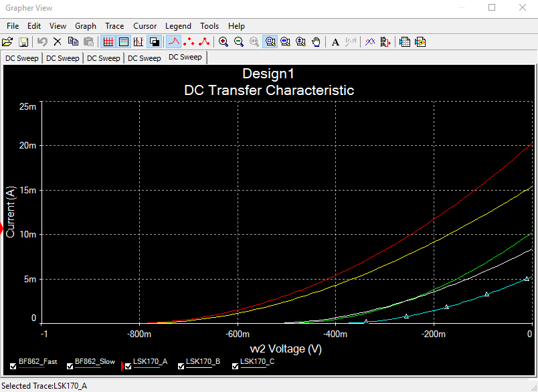Click the Open file toolbar icon
The width and height of the screenshot is (538, 392).
(7, 42)
